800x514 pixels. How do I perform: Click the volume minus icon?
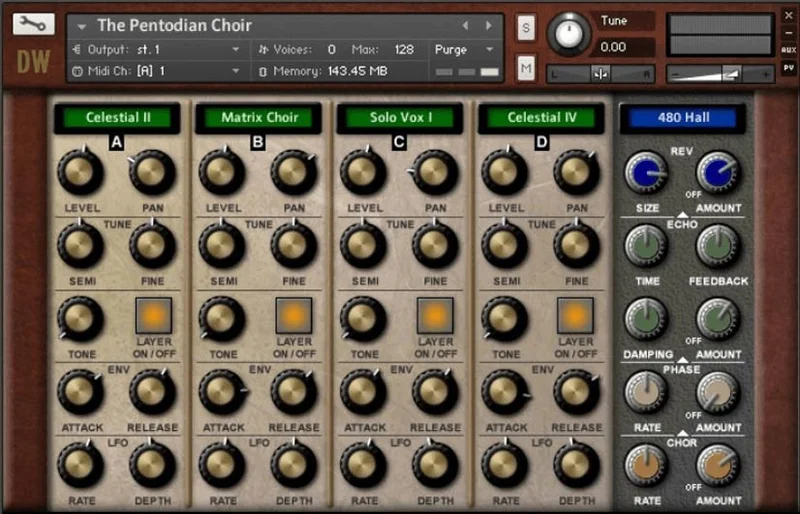tap(675, 75)
